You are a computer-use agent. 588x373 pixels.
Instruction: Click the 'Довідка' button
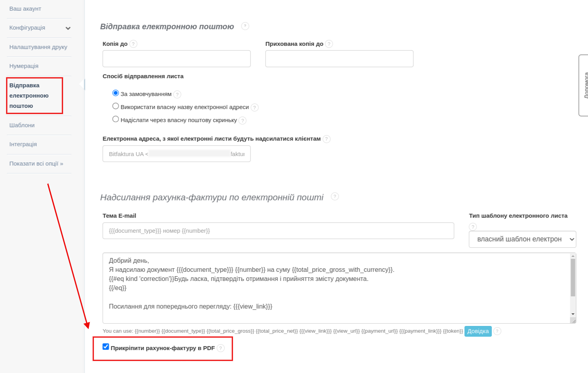[478, 331]
